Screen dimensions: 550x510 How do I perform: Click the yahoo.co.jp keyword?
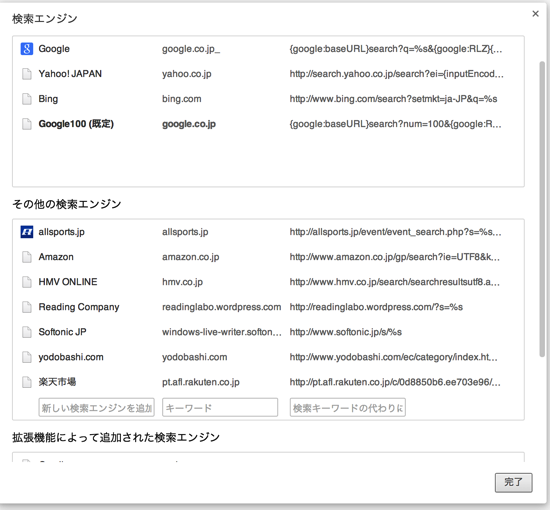tap(187, 74)
